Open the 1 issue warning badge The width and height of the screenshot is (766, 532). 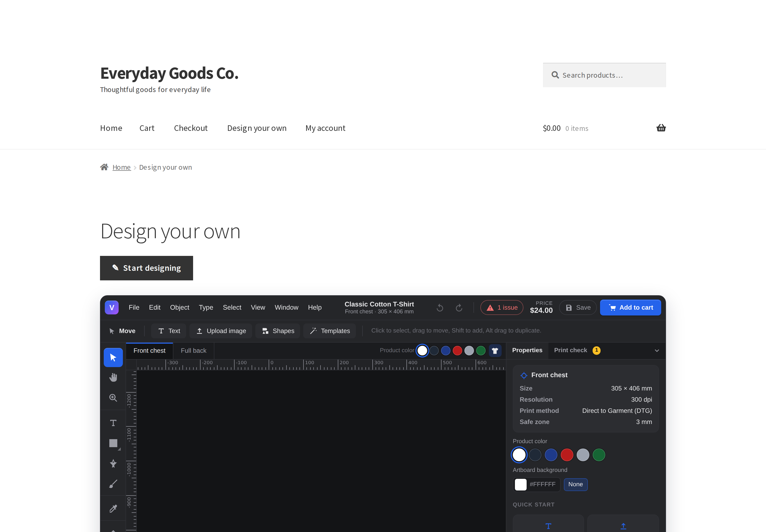click(x=502, y=308)
